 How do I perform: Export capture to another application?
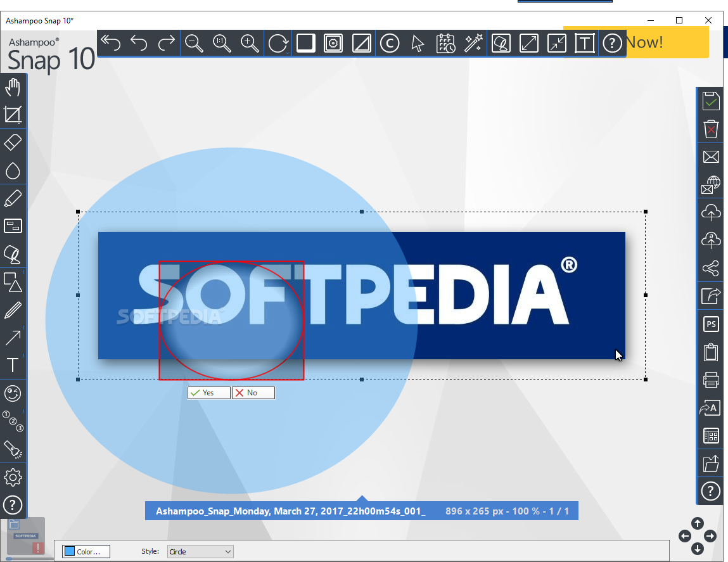(x=711, y=296)
